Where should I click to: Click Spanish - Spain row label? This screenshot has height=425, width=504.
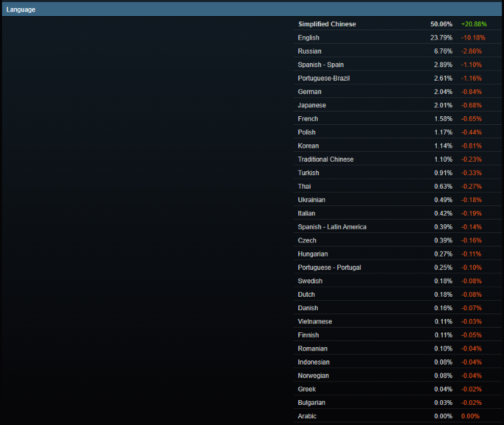(x=321, y=64)
